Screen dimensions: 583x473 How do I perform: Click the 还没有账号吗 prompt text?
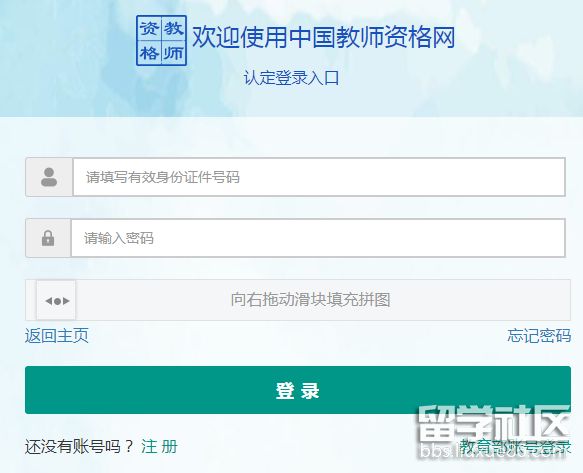78,447
